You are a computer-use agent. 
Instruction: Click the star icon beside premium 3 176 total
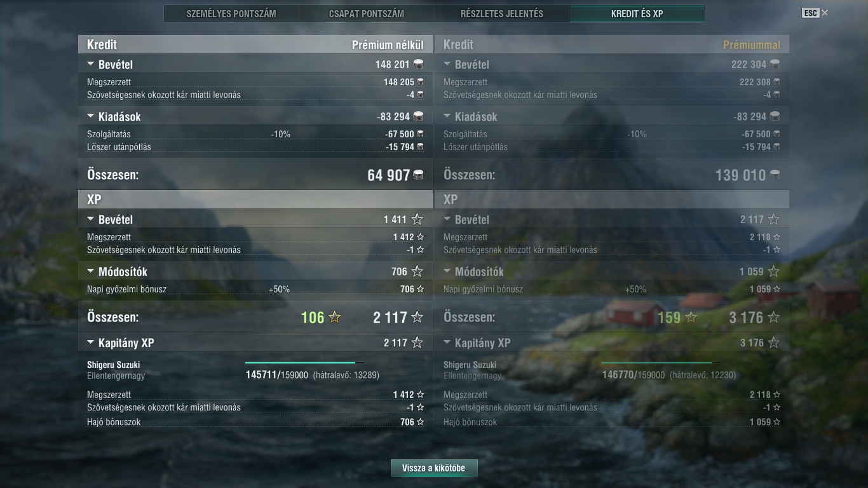point(773,317)
